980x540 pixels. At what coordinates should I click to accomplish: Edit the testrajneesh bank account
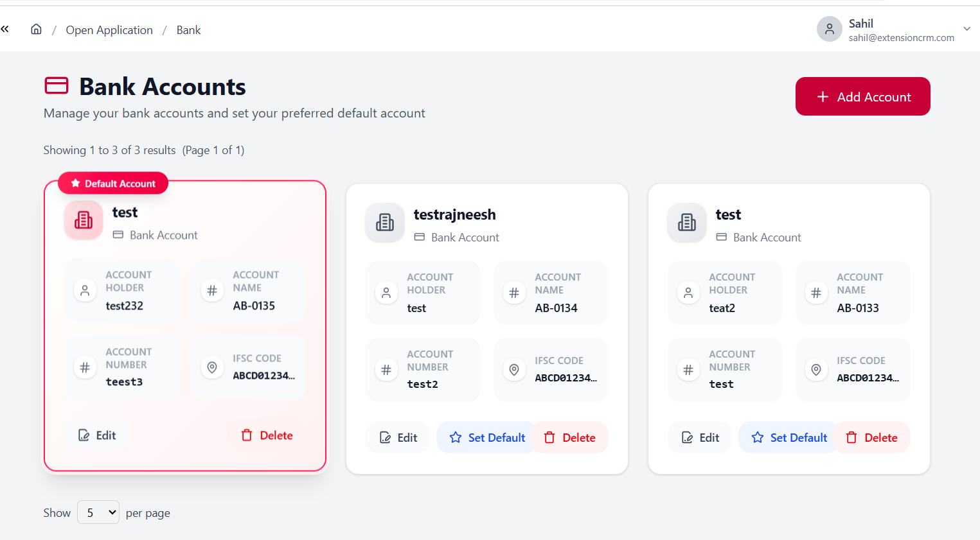click(398, 438)
